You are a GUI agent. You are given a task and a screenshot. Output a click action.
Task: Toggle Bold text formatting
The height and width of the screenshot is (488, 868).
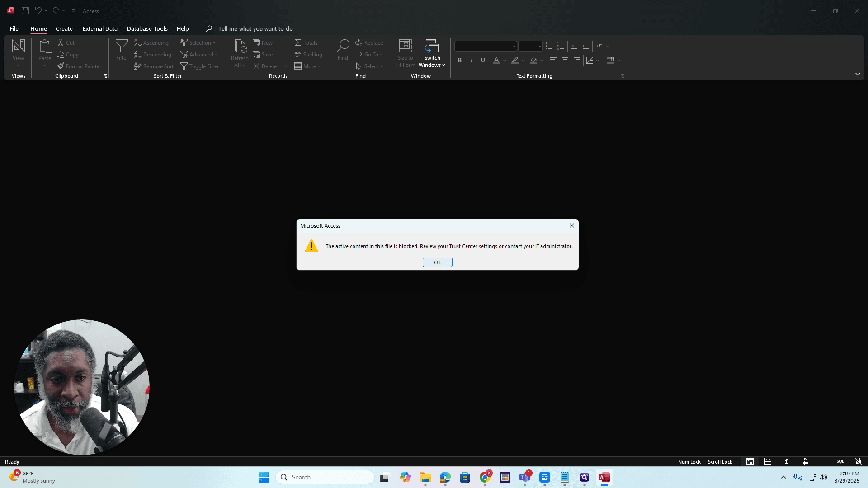460,60
